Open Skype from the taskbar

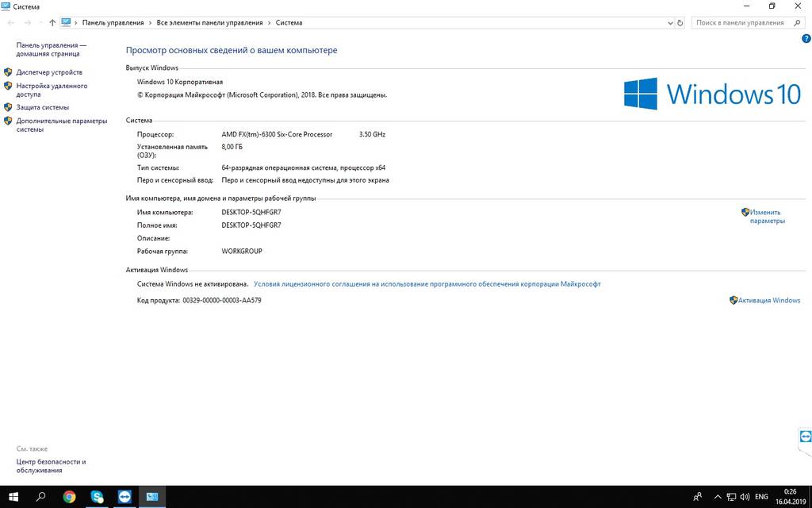coord(97,497)
